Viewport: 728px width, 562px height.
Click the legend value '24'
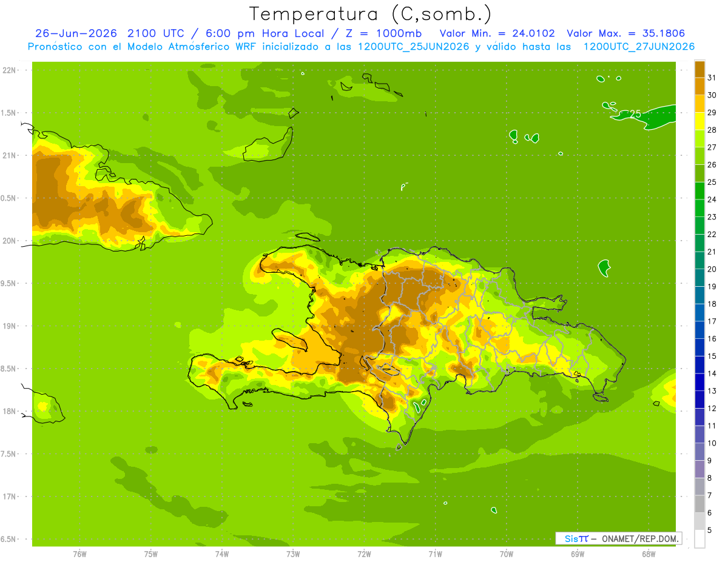[x=712, y=199]
